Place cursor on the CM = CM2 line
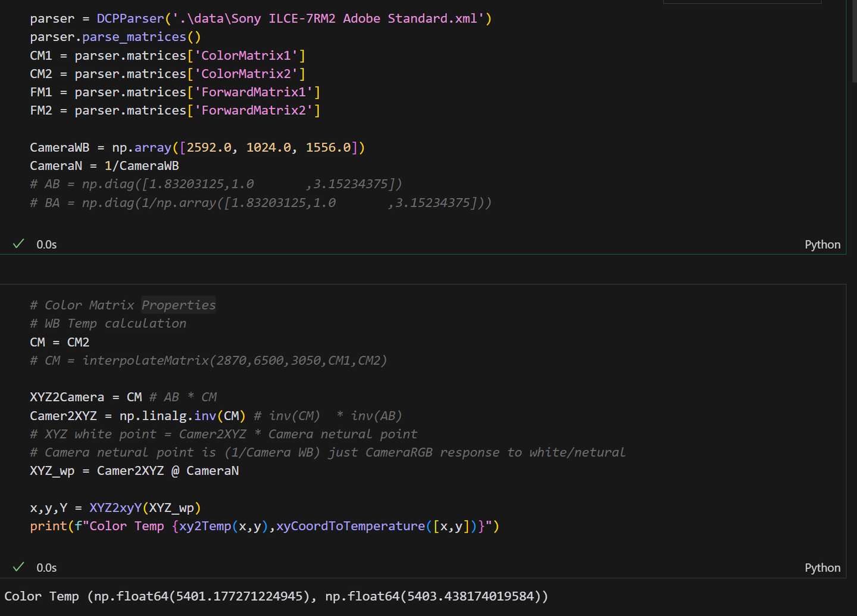The height and width of the screenshot is (616, 857). coord(60,342)
